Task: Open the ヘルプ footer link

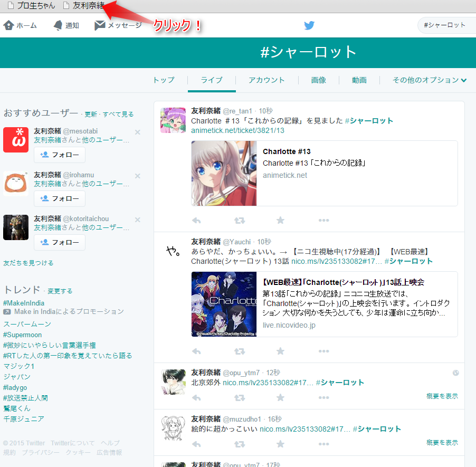Action: point(110,443)
